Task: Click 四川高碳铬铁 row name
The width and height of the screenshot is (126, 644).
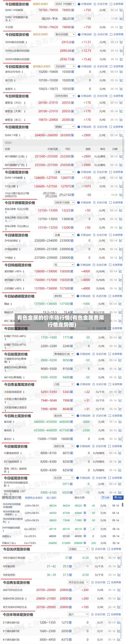Action: coord(12,462)
